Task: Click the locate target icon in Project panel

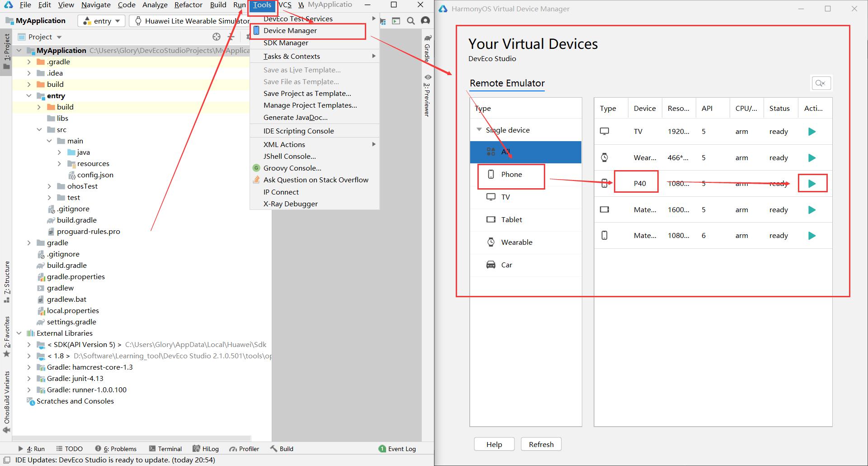Action: tap(217, 37)
